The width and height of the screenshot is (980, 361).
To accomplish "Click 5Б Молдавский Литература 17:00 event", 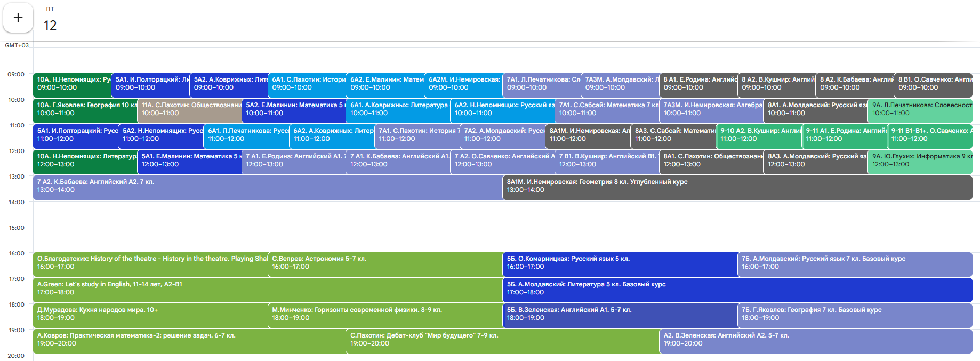I will coord(736,288).
